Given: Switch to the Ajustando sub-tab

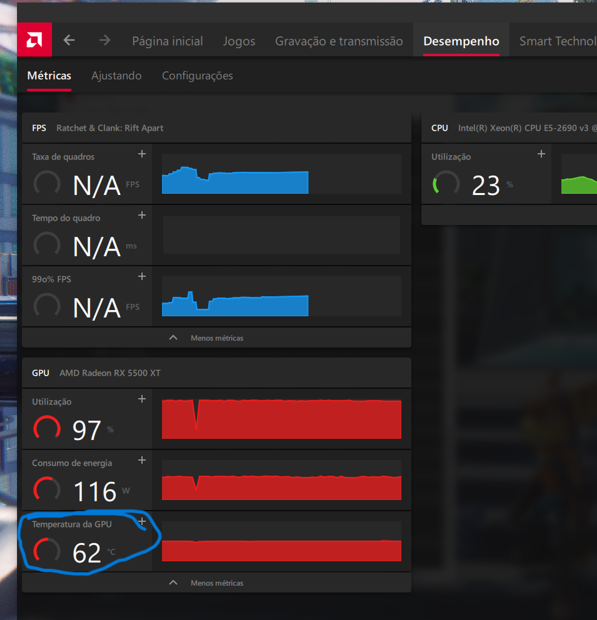Looking at the screenshot, I should point(116,76).
